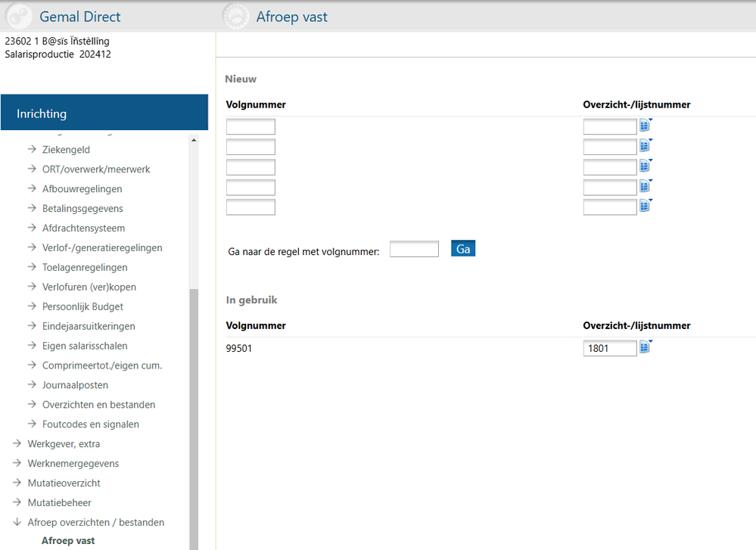Open ORT/overwerk/meerwerk in the sidebar

96,169
